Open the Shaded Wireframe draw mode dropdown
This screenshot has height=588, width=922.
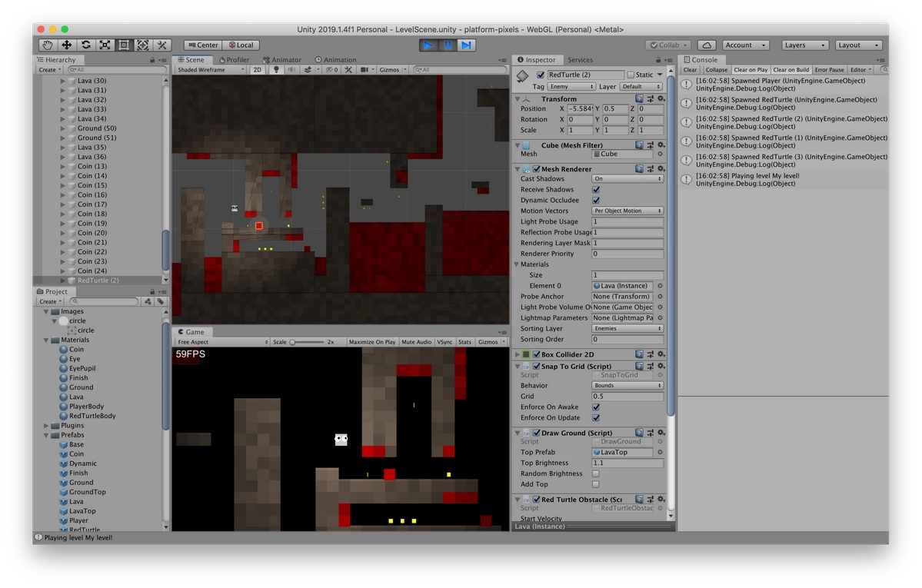(210, 69)
